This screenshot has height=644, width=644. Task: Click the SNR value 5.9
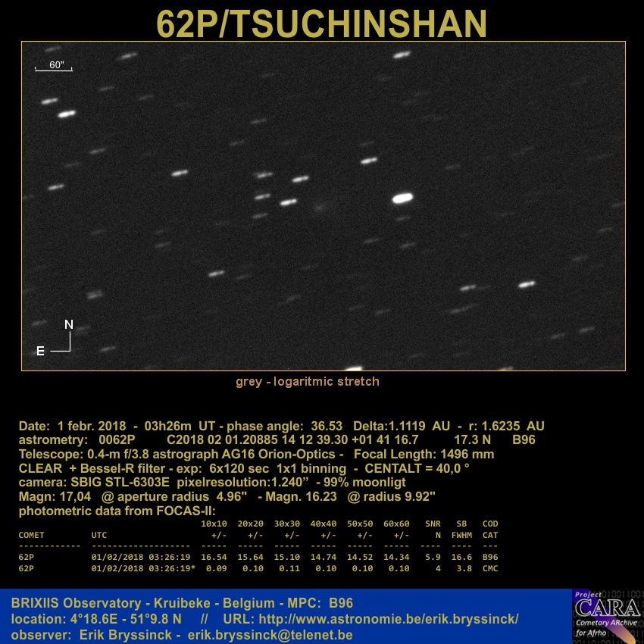[x=433, y=558]
